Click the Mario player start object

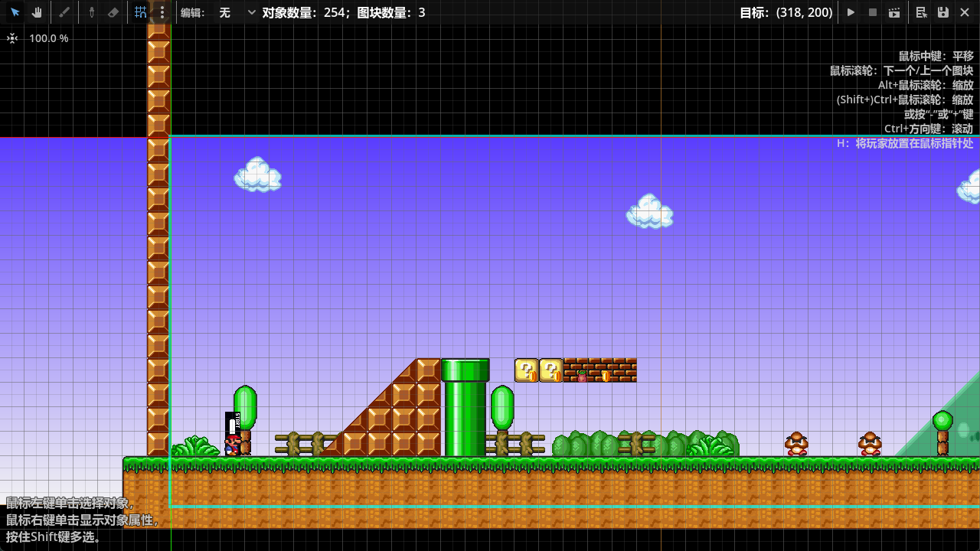(x=233, y=444)
